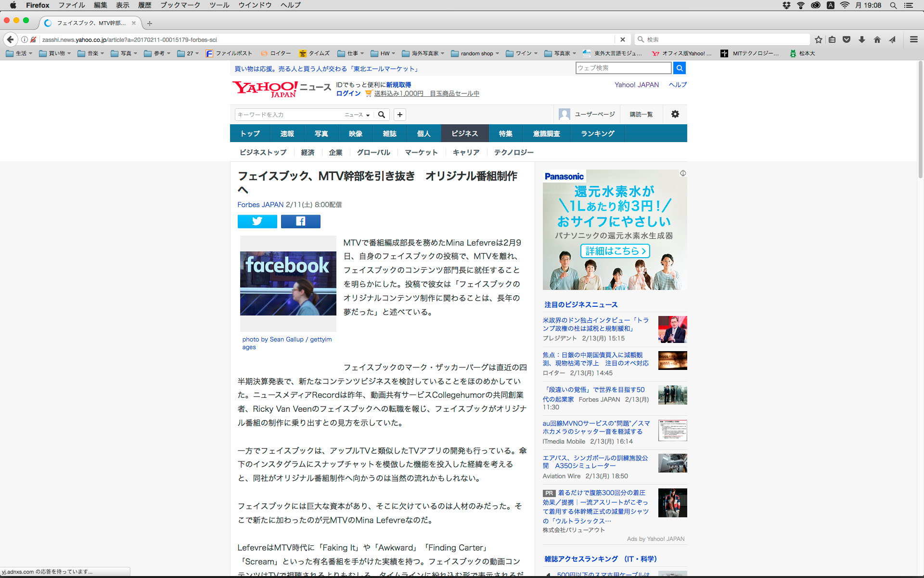Open the Firefox downloads arrow icon
The width and height of the screenshot is (924, 578).
tap(862, 39)
